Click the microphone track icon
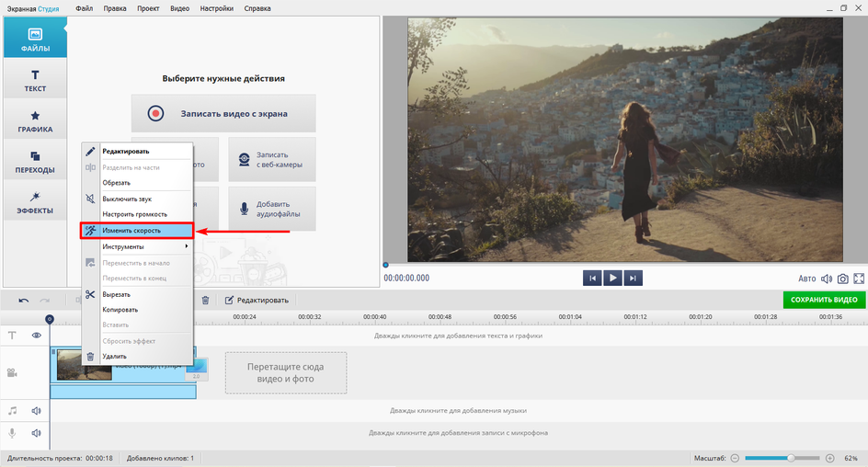The width and height of the screenshot is (868, 467). point(12,433)
